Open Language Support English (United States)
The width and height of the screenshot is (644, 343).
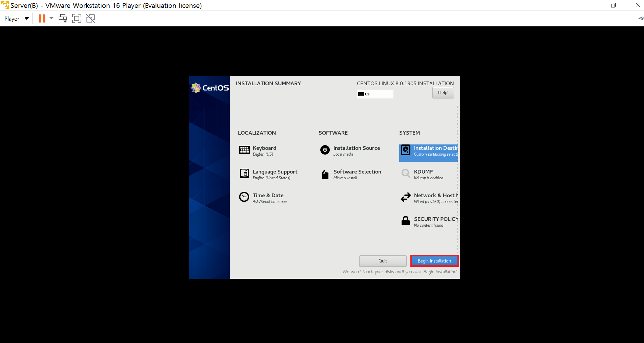point(275,175)
